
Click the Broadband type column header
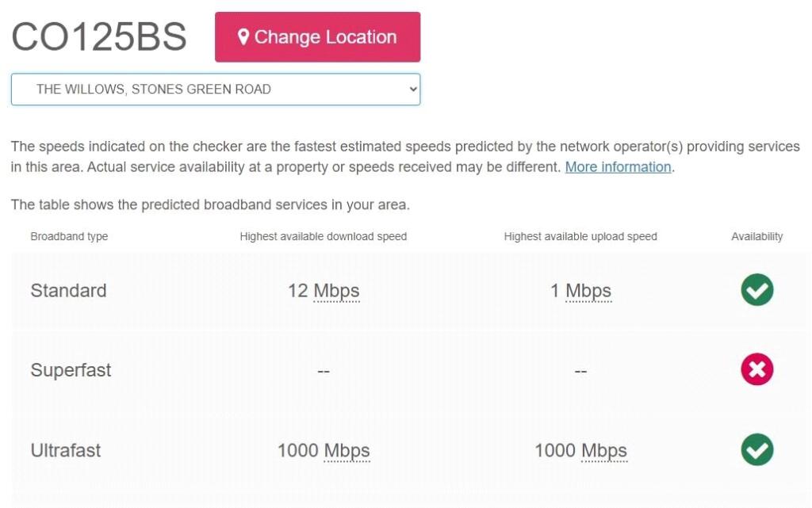(x=69, y=236)
